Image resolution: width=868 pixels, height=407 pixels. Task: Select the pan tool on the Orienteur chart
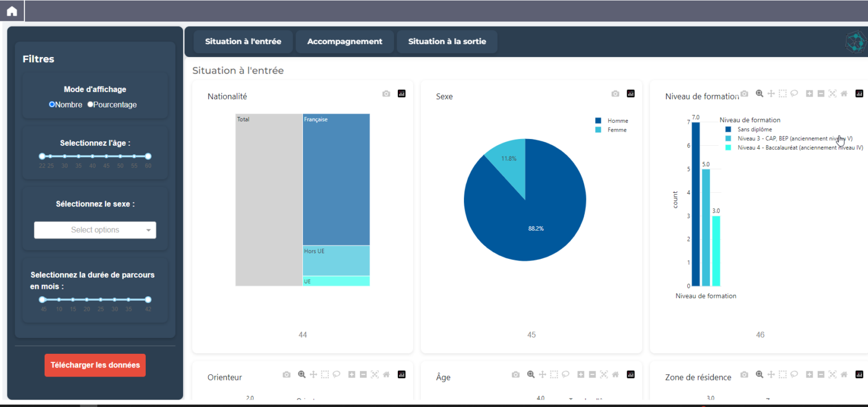313,374
